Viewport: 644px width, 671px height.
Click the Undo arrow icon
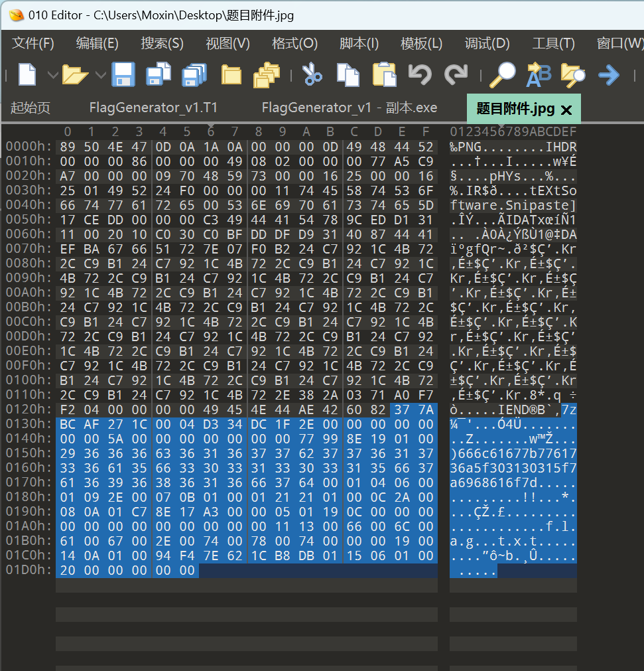(x=420, y=74)
